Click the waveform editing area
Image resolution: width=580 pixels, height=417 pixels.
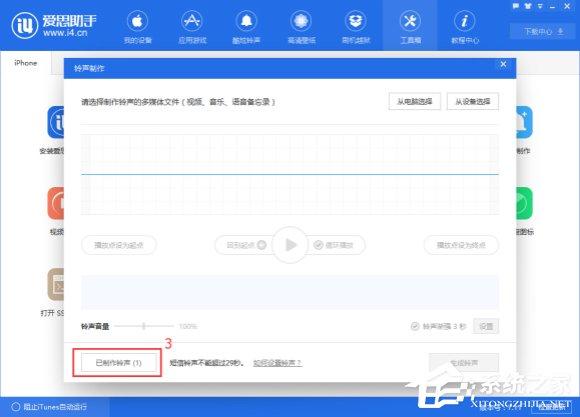click(290, 174)
